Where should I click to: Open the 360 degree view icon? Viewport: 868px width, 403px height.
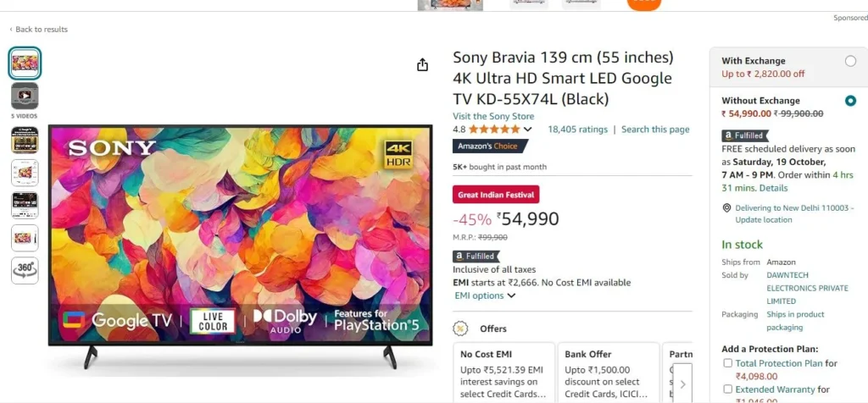[x=25, y=270]
